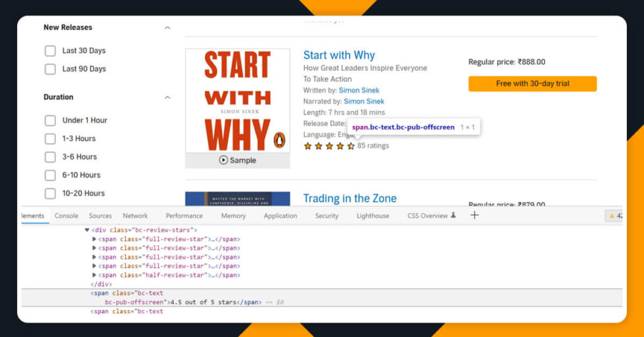Check the Last 90 Days filter
Viewport: 644px width, 337px height.
pos(50,69)
